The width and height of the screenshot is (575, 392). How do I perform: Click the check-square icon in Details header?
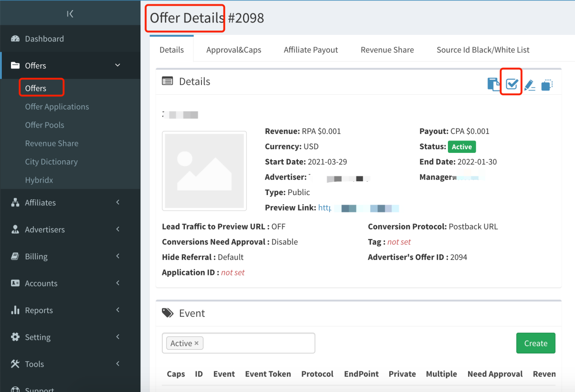(x=512, y=84)
